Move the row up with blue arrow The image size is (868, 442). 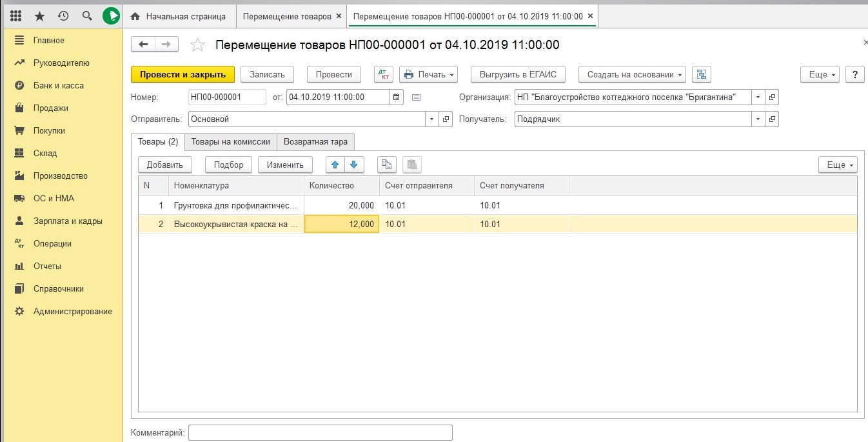click(335, 165)
